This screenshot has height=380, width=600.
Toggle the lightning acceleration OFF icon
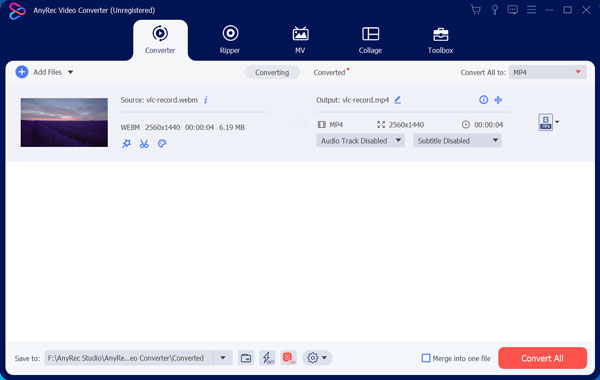click(x=267, y=358)
